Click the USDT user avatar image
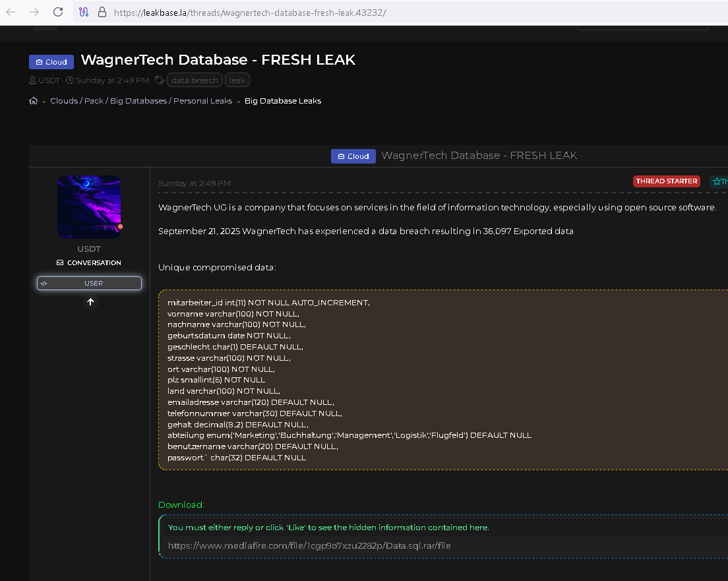 89,207
